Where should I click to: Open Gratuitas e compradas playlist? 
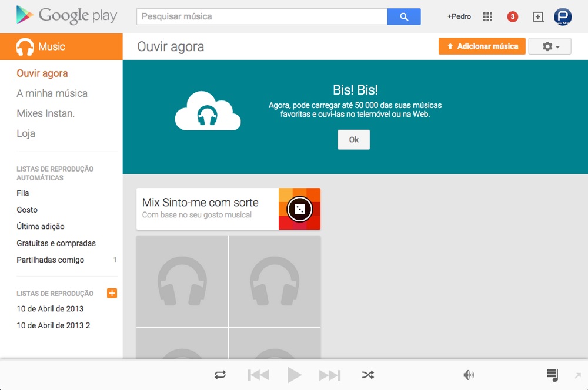coord(56,243)
